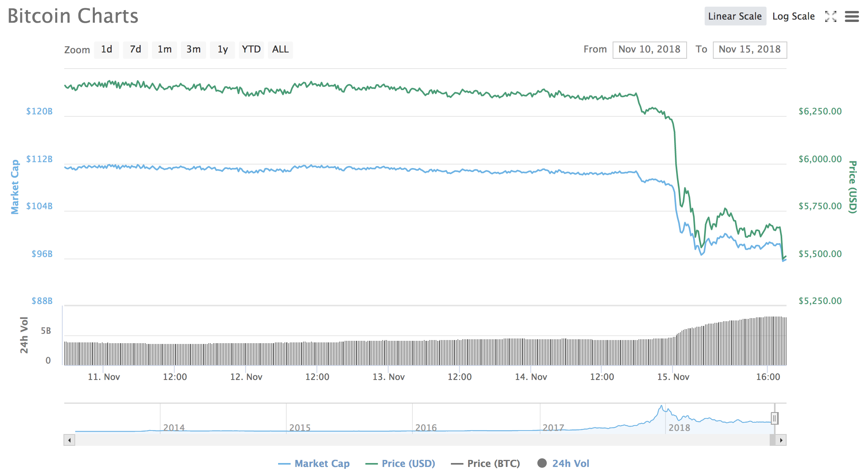Screen dimensions: 868x474
Task: Click the 15. Nov x-axis label
Action: click(673, 377)
